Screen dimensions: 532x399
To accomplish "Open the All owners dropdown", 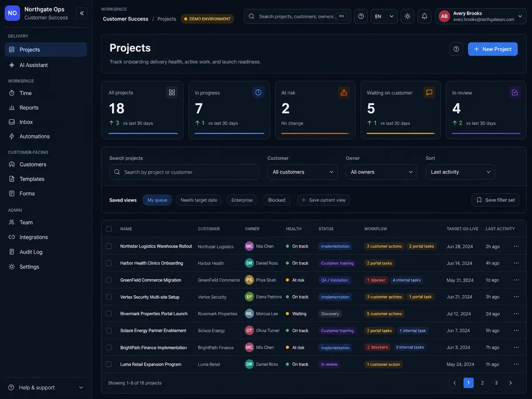I will (381, 172).
